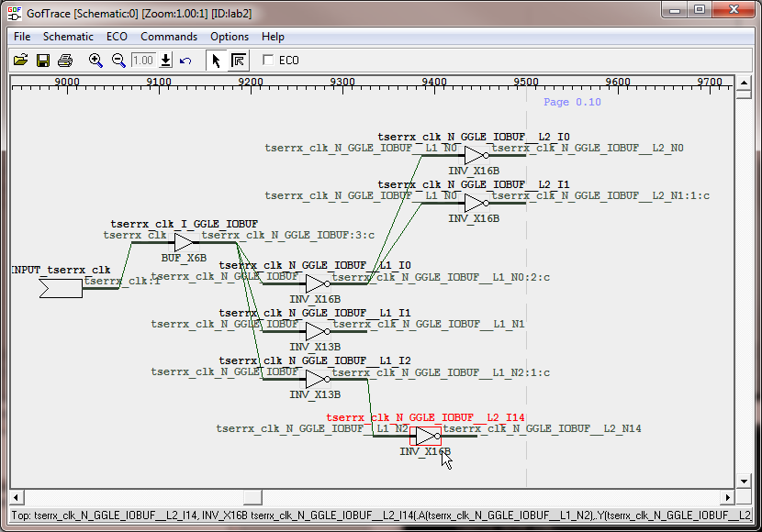
Task: Enable the ECO checkbox
Action: pos(269,61)
